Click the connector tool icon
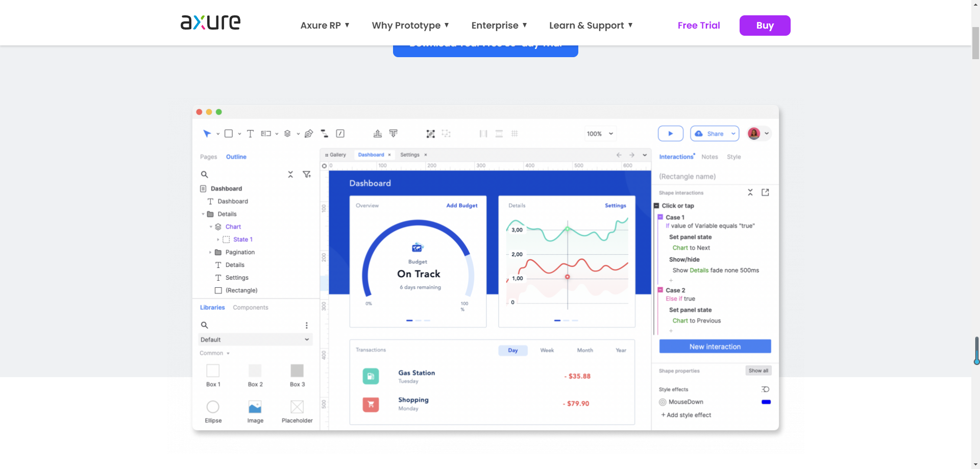Image resolution: width=980 pixels, height=469 pixels. (x=325, y=134)
